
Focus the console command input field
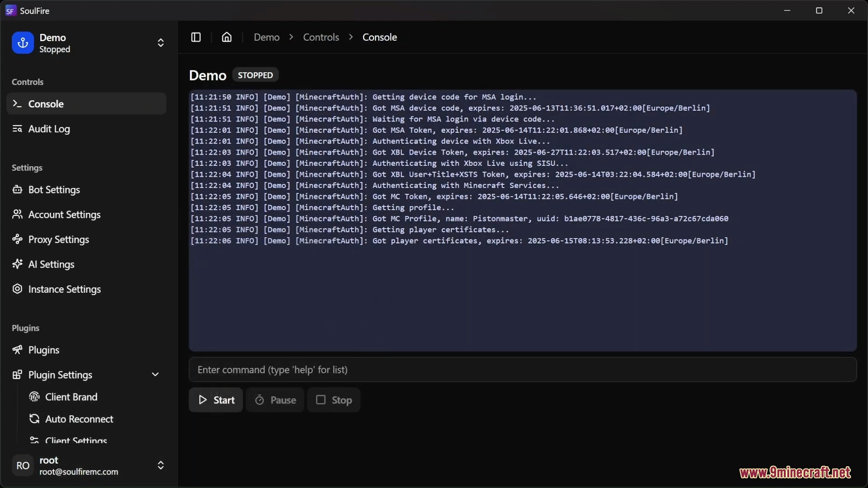pyautogui.click(x=523, y=370)
